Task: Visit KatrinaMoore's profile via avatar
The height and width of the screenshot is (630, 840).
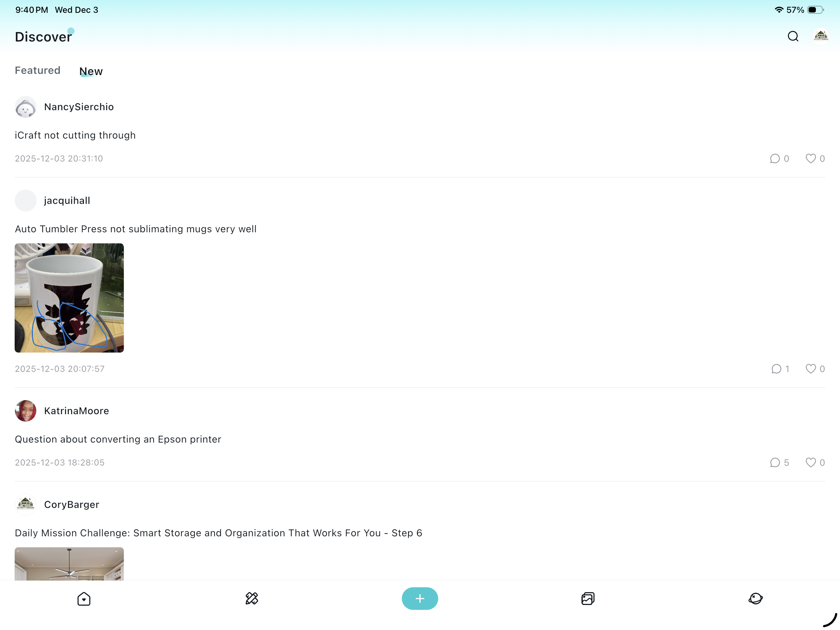Action: coord(25,411)
